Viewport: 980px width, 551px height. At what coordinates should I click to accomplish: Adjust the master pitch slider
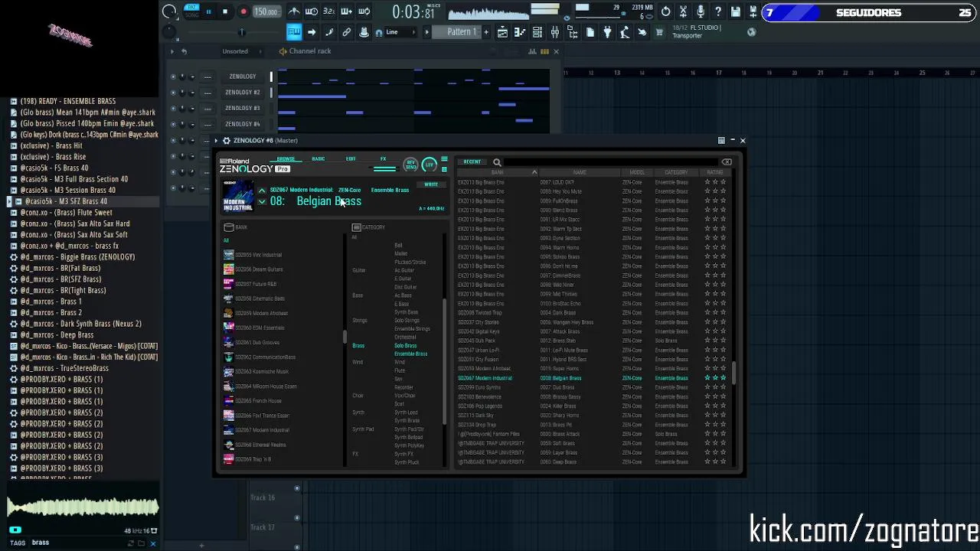(242, 32)
